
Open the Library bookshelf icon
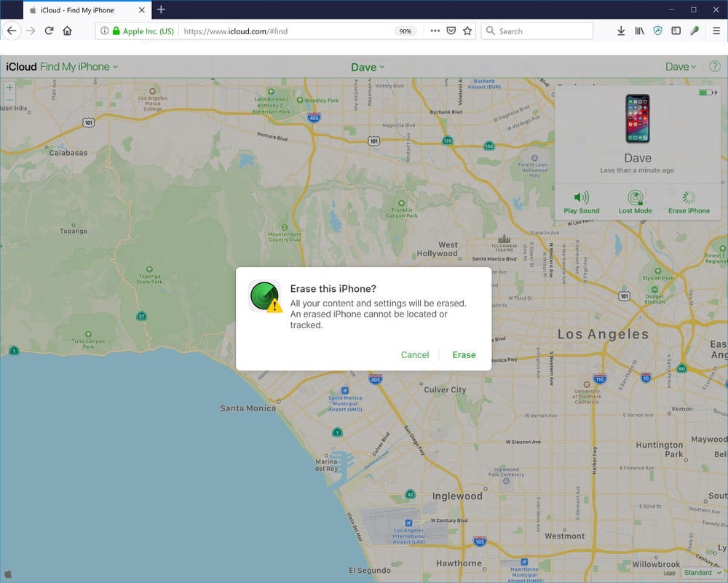(x=639, y=31)
